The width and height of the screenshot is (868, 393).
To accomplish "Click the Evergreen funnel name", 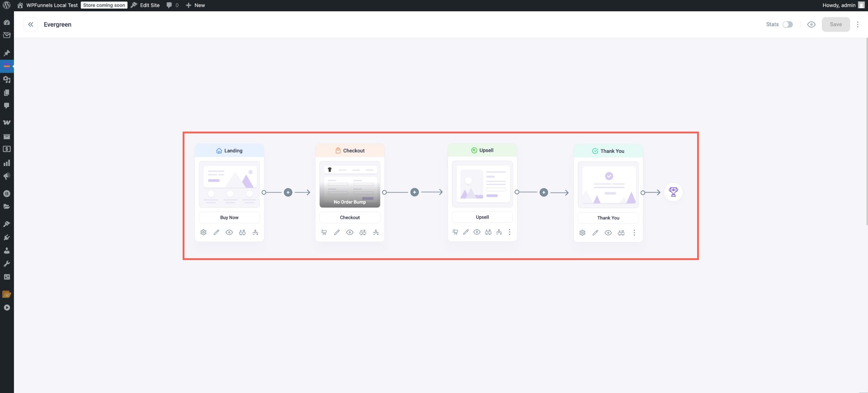I will click(57, 24).
